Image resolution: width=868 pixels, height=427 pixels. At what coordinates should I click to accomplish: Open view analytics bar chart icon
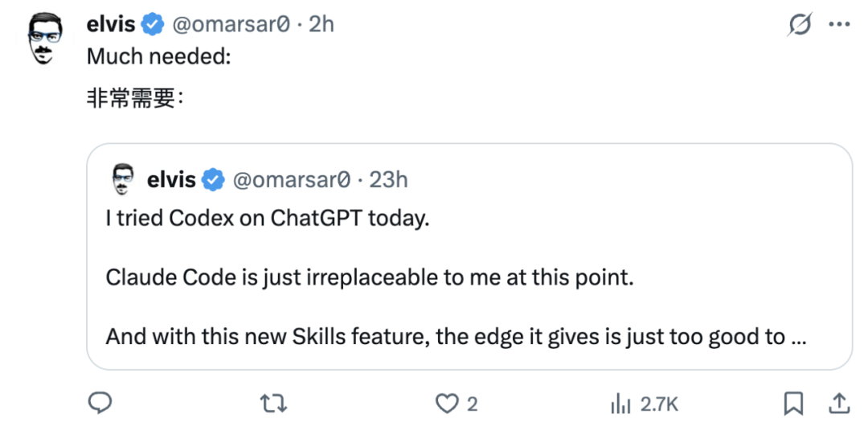[x=620, y=402]
